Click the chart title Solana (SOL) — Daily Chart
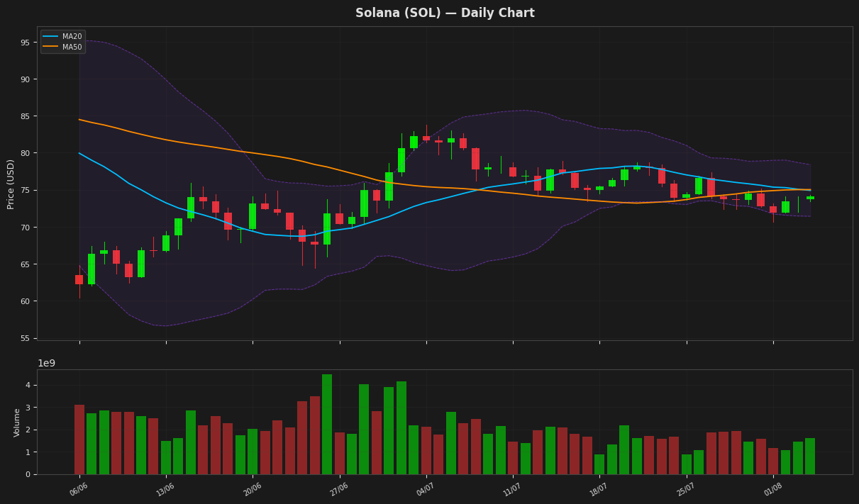 click(x=445, y=13)
